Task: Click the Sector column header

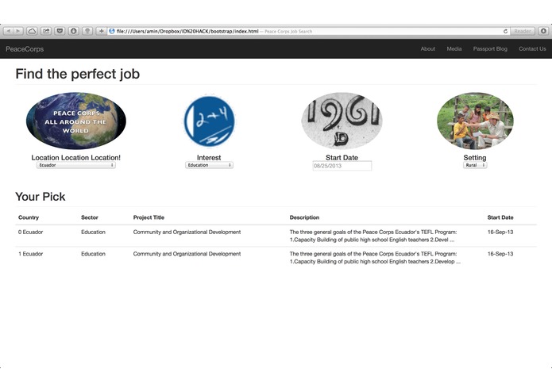Action: pos(90,217)
